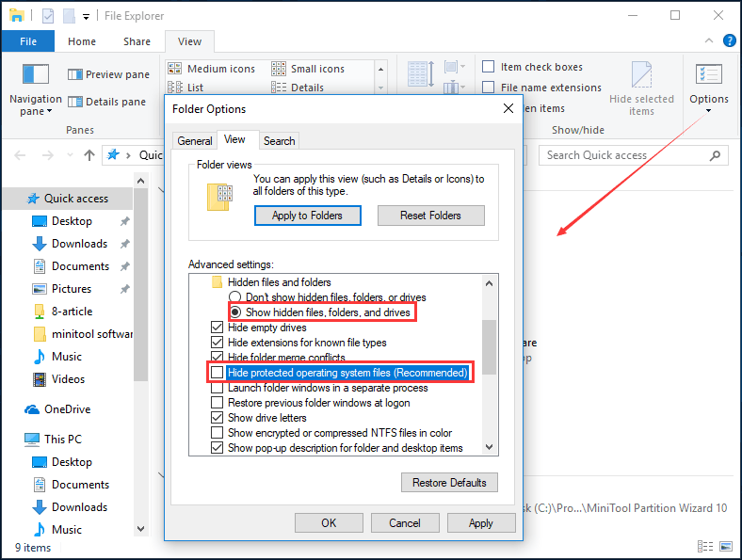Cancel the Folder Options dialog
Image resolution: width=742 pixels, height=560 pixels.
coord(405,523)
